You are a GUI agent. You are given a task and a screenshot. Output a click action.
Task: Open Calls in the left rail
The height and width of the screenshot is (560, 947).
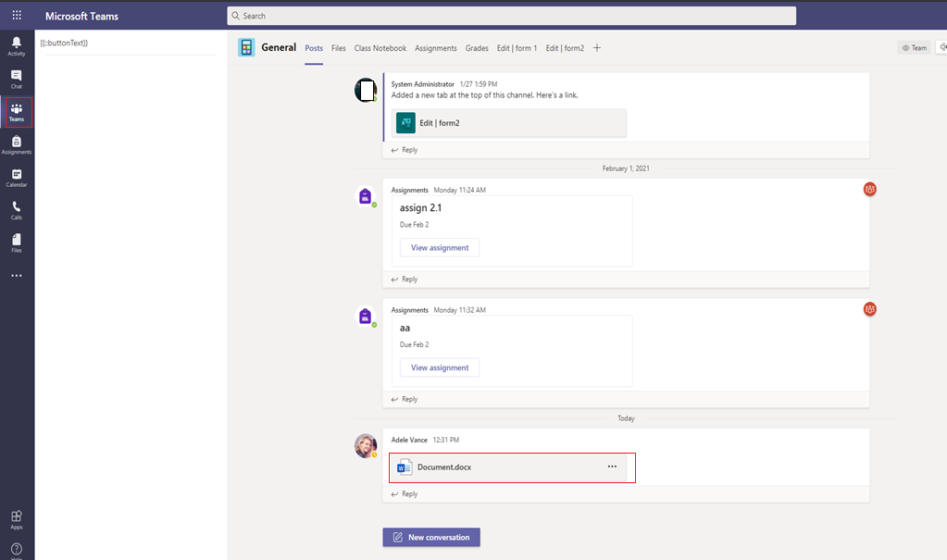coord(17,210)
